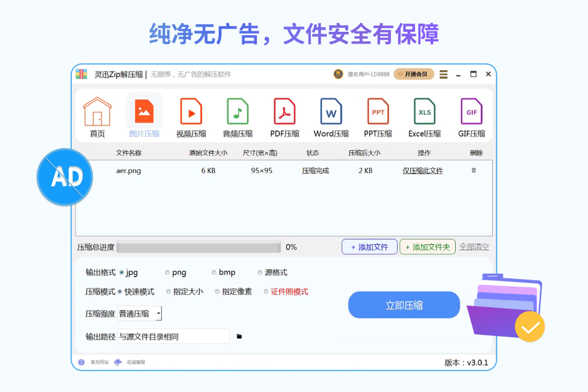The height and width of the screenshot is (392, 588).
Task: Choose the bmp output format option
Action: (x=215, y=273)
